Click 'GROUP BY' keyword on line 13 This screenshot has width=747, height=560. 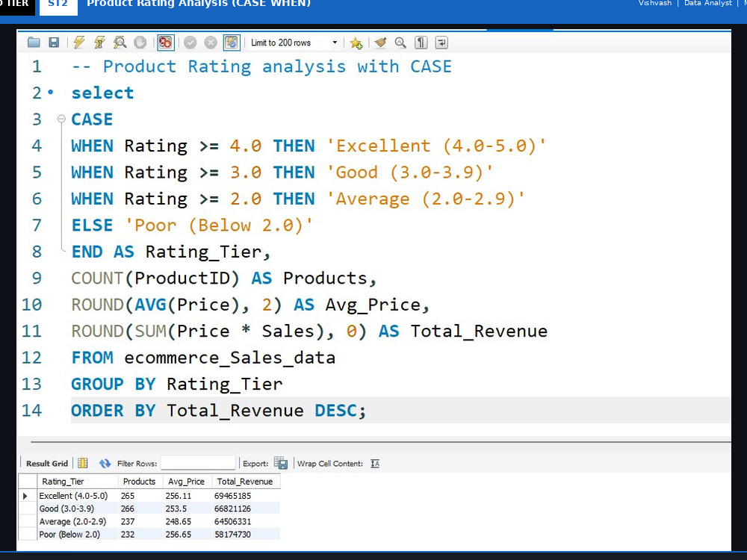(x=114, y=384)
